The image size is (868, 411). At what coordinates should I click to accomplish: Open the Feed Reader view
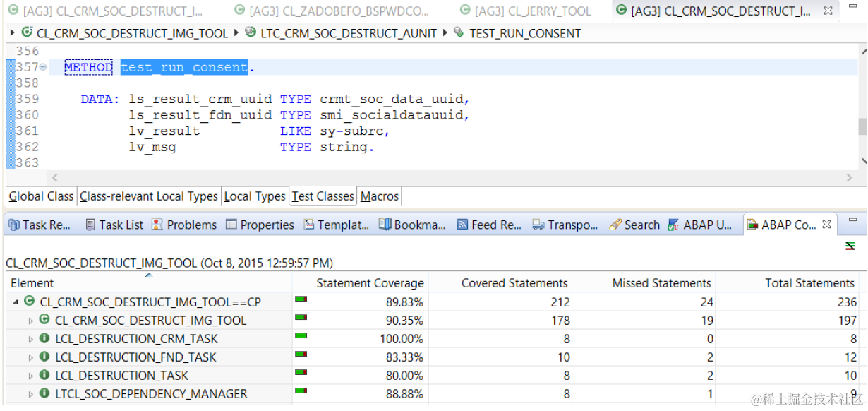tap(489, 225)
